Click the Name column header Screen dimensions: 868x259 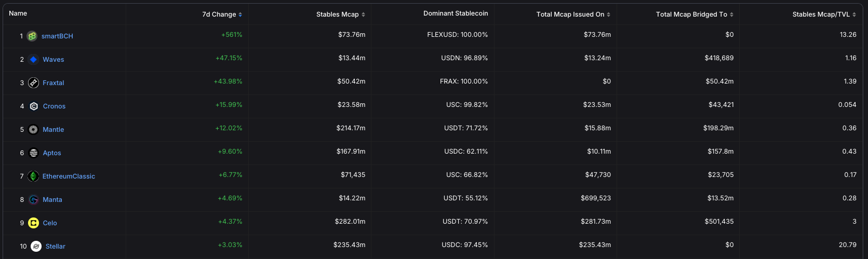pos(18,13)
